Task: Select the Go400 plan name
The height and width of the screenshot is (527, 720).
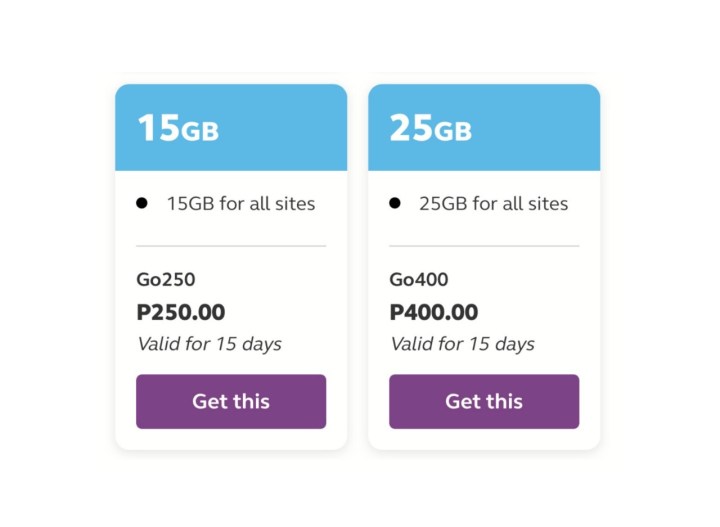Action: click(x=419, y=280)
